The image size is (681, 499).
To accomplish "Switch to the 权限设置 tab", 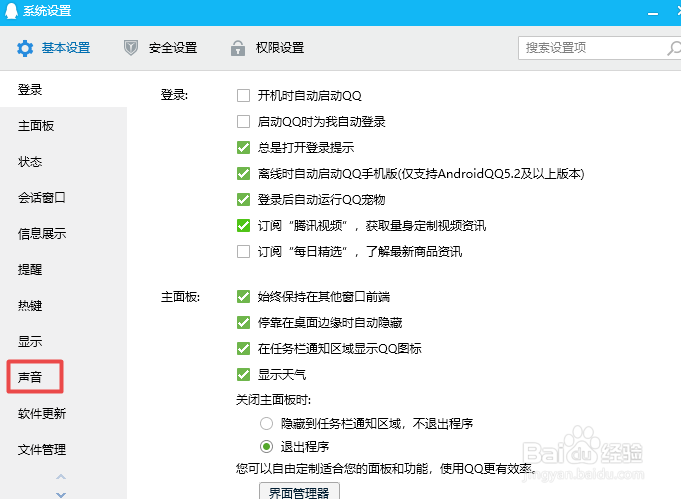I will click(267, 48).
